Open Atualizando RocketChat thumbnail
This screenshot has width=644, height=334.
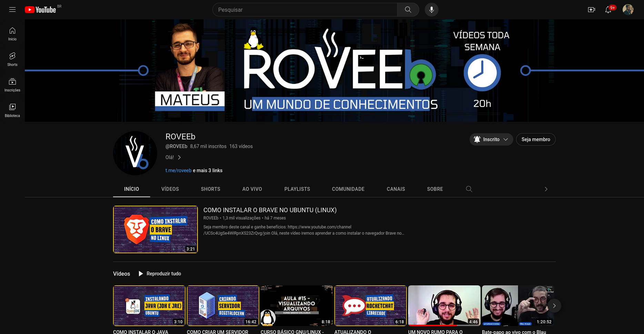(x=370, y=306)
